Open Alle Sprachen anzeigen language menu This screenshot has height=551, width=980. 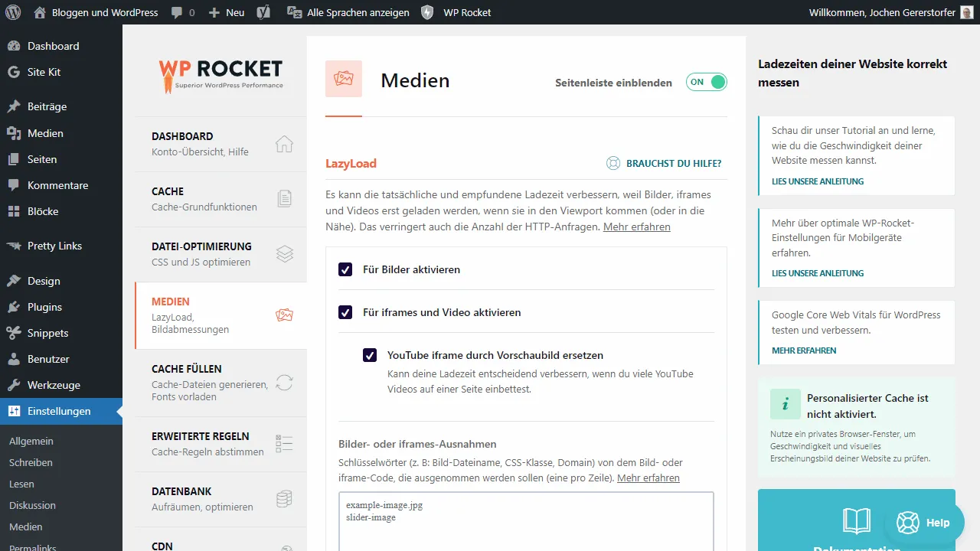point(348,12)
